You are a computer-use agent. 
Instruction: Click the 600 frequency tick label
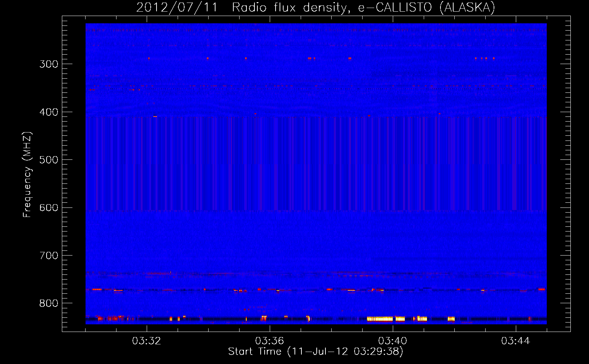point(49,208)
